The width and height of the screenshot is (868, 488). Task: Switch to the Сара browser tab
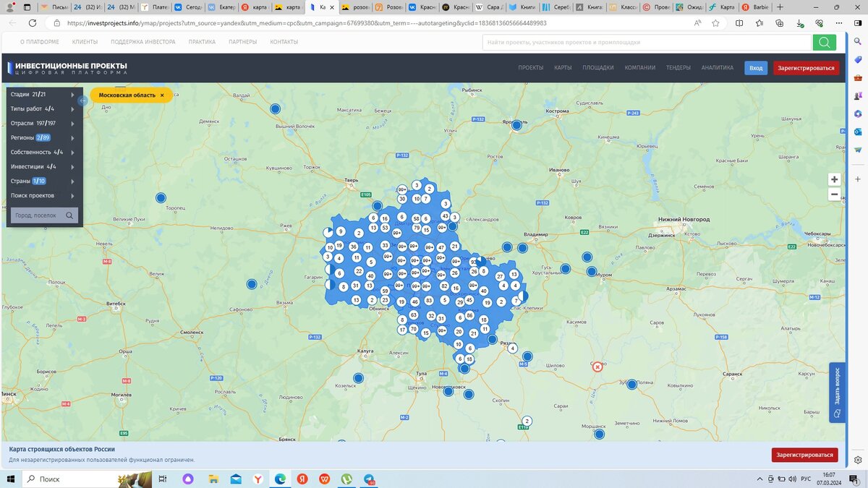[488, 7]
